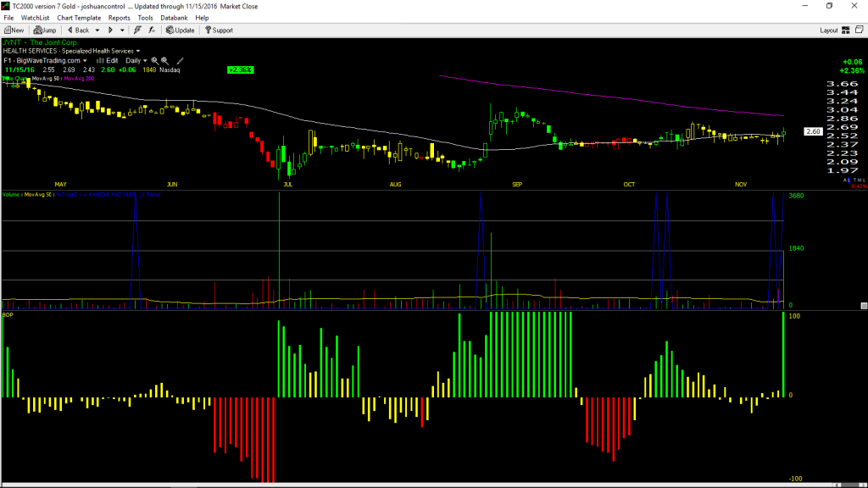Open the Help menu
Image resolution: width=868 pixels, height=488 pixels.
pyautogui.click(x=202, y=19)
